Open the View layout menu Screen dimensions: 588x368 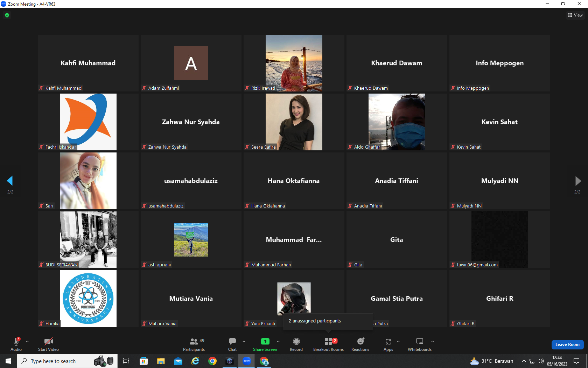(575, 15)
